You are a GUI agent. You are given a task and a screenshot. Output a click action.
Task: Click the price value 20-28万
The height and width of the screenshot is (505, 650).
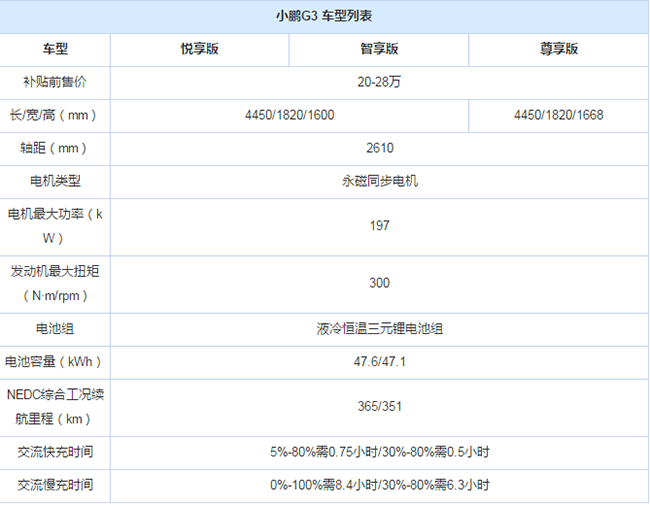379,82
